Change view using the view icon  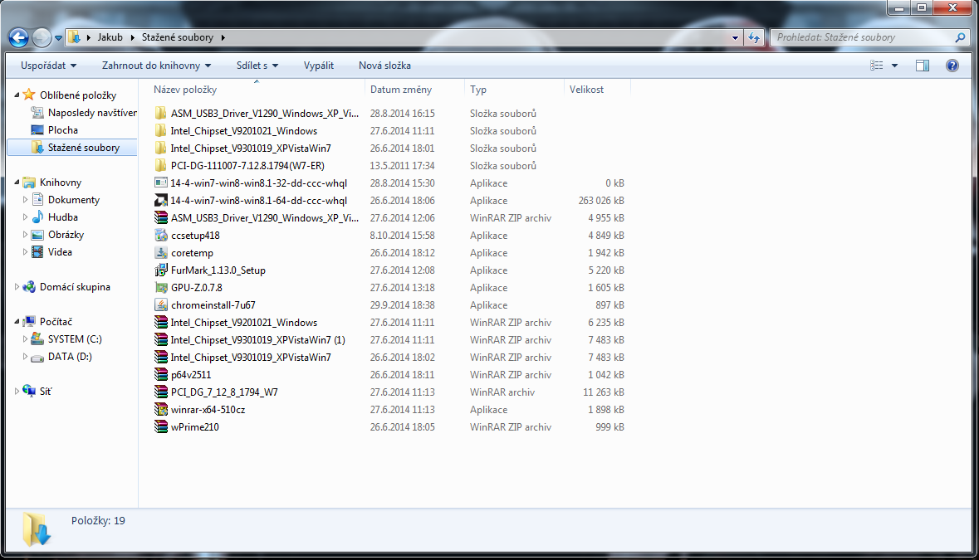tap(877, 66)
